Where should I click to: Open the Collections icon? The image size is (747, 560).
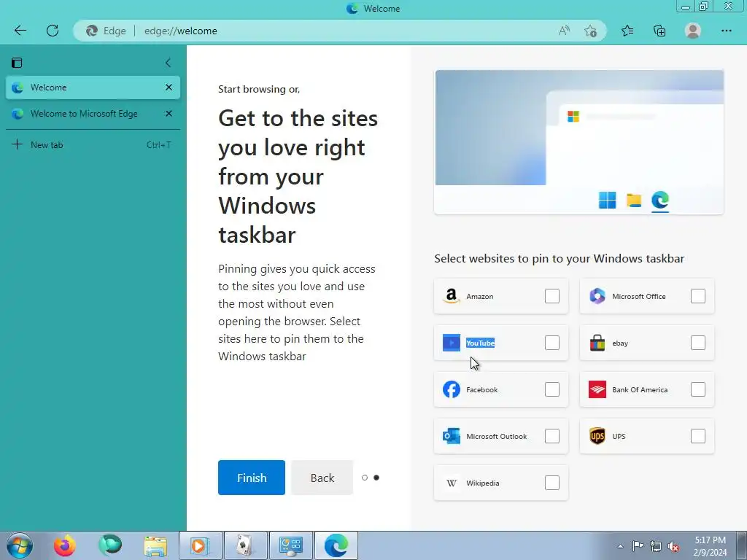coord(659,31)
